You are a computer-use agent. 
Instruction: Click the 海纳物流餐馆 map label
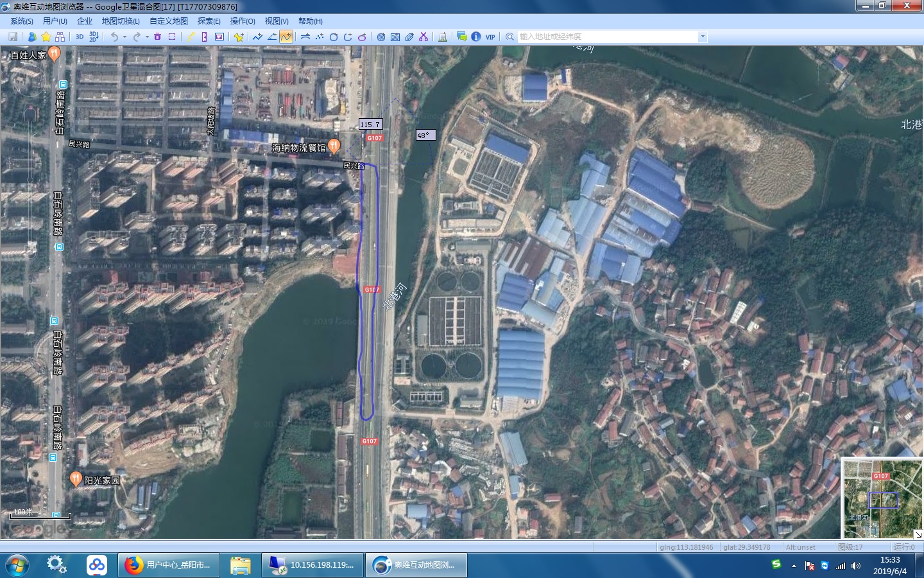coord(298,148)
